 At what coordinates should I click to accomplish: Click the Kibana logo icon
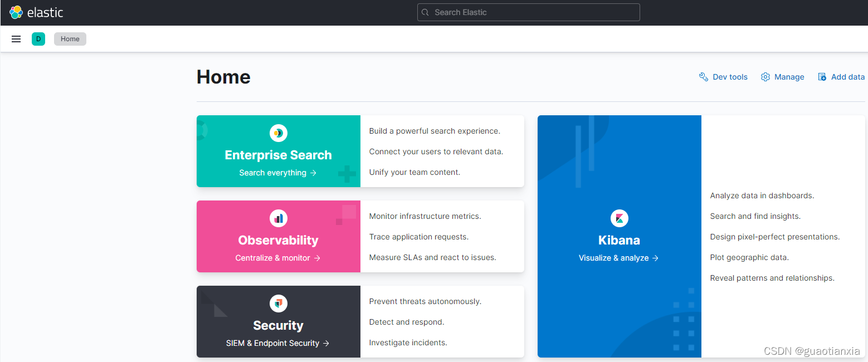620,218
